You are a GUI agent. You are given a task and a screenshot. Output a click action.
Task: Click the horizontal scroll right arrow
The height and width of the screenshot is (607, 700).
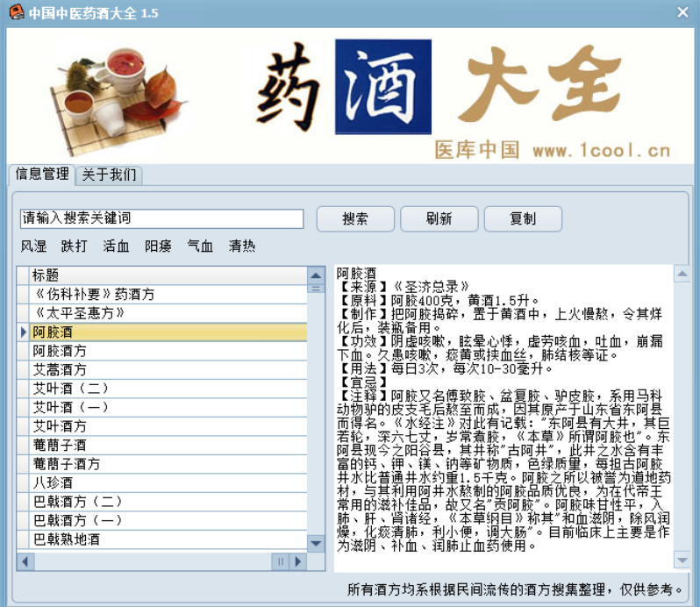click(300, 561)
